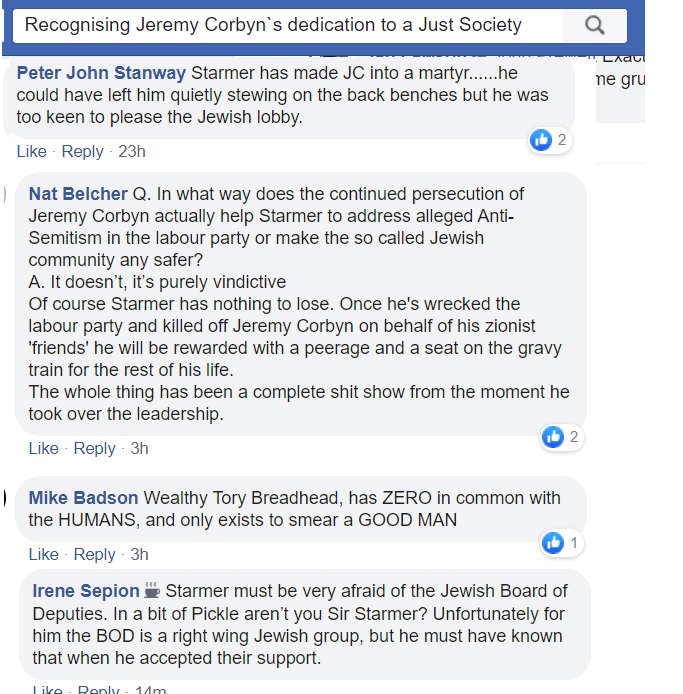Open Mike Badson's profile
Image resolution: width=683 pixels, height=694 pixels.
pos(84,498)
